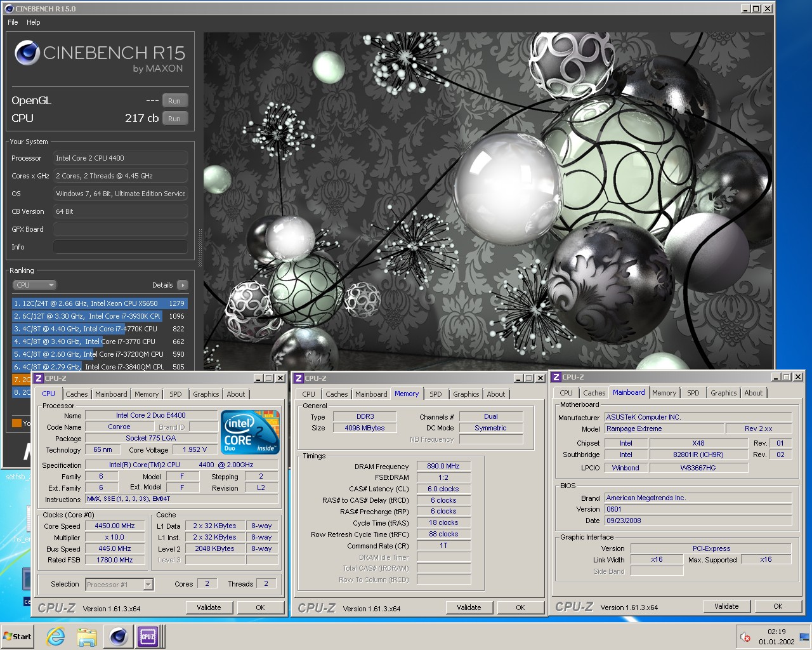Select the Core i7-3770 ranking row

(100, 342)
